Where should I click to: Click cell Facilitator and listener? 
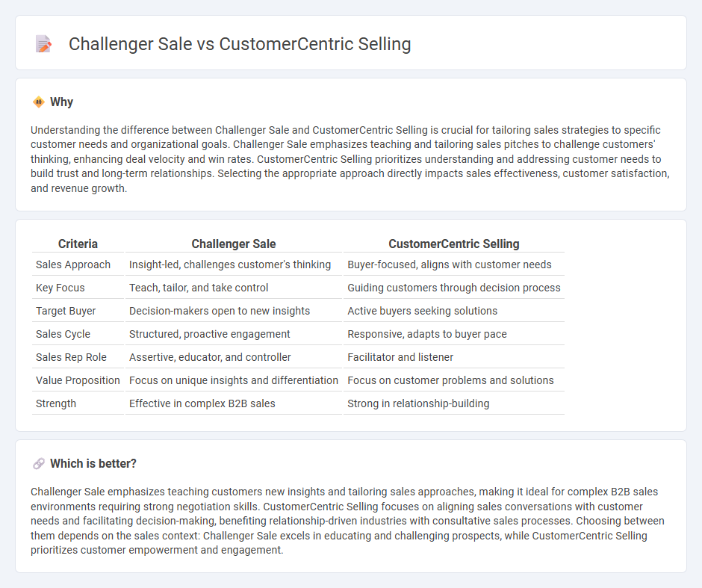(x=454, y=357)
